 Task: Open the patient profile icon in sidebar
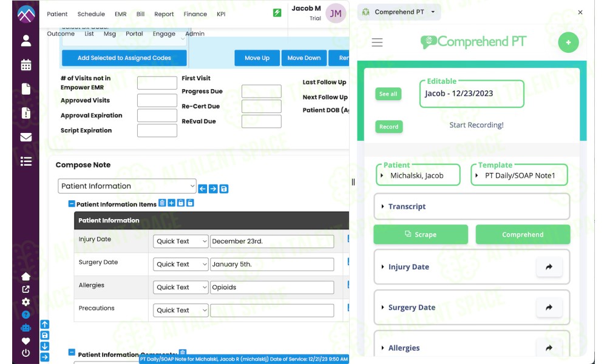(x=26, y=41)
